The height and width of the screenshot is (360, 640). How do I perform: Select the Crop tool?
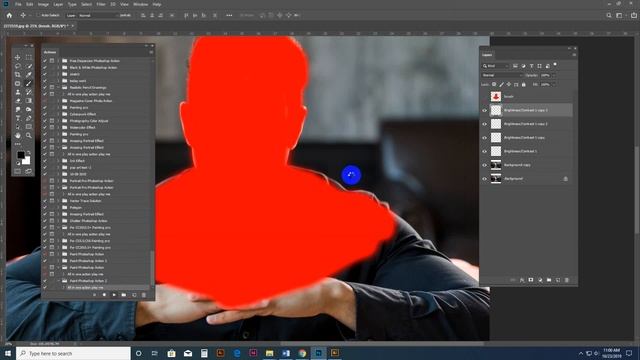(18, 75)
